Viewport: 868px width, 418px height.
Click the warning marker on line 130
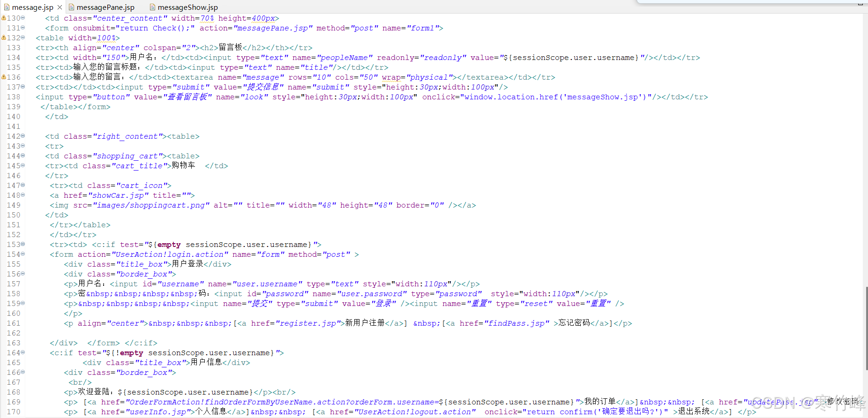click(x=4, y=18)
